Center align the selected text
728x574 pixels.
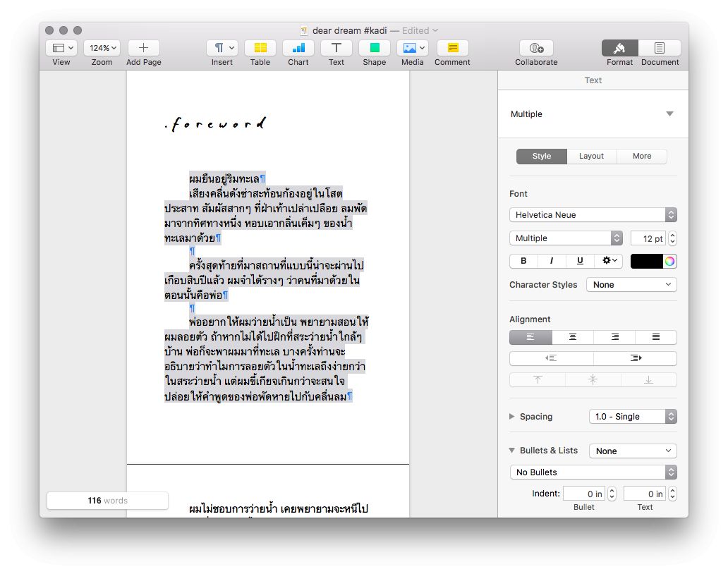coord(572,338)
